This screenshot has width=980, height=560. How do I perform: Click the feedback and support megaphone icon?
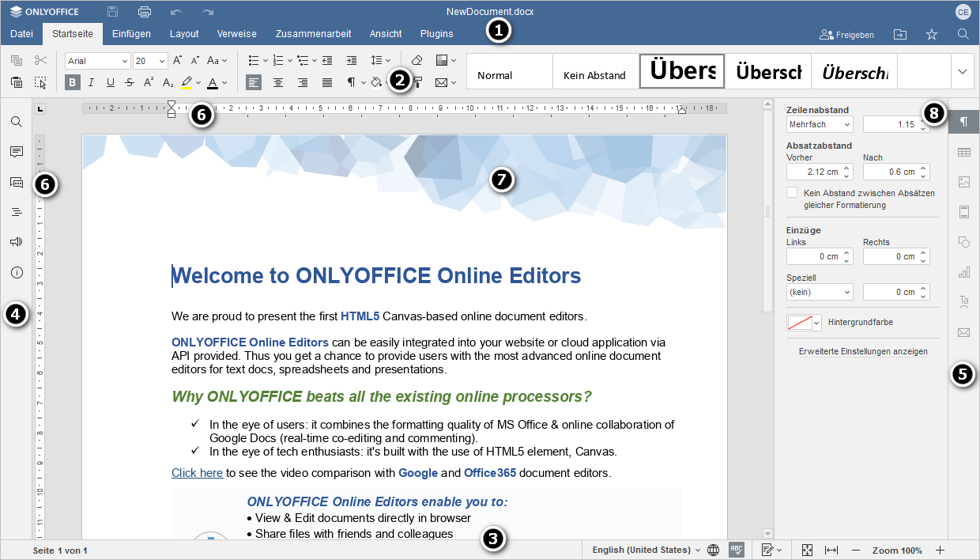17,242
